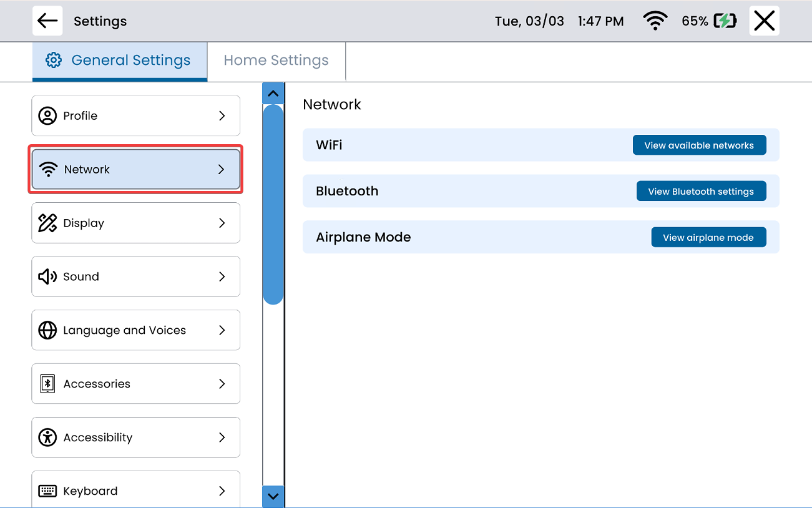Click the scroll down arrow in sidebar
Screen dimensions: 812x508
click(x=273, y=497)
